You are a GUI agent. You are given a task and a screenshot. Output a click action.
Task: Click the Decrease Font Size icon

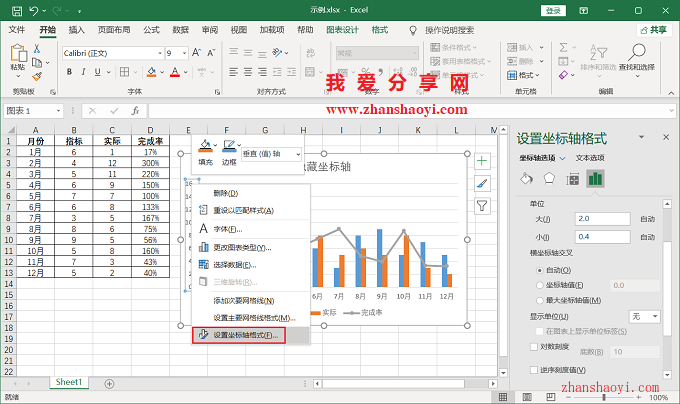click(x=211, y=53)
